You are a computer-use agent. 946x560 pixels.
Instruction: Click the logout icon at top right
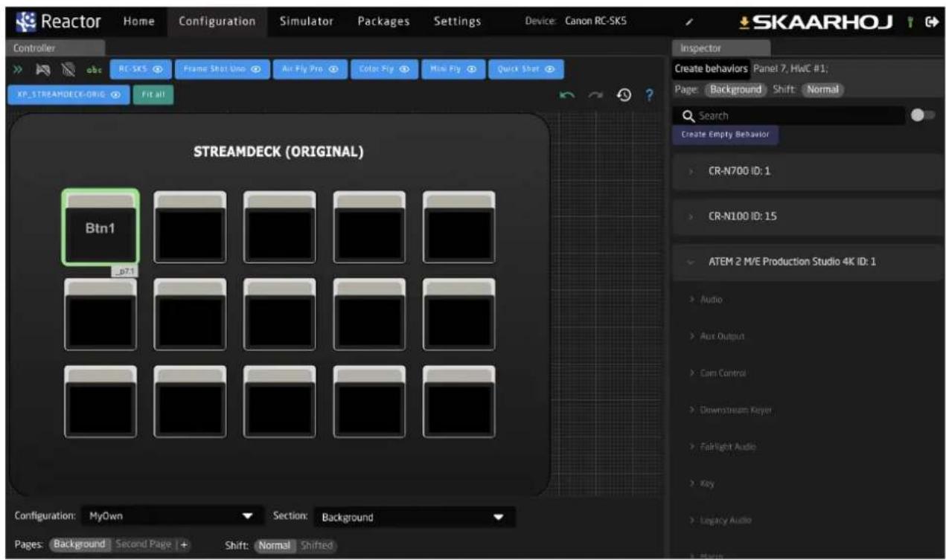coord(931,22)
